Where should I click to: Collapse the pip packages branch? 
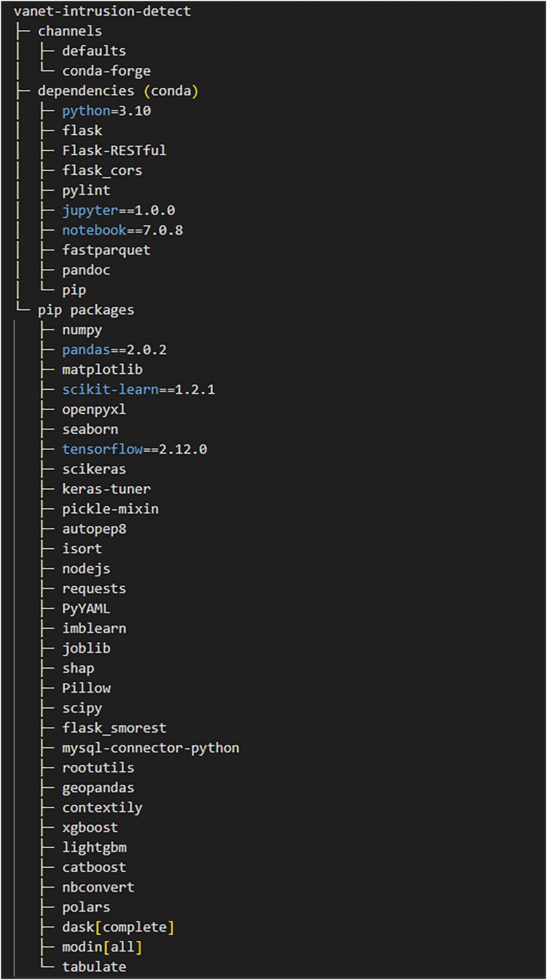(86, 310)
